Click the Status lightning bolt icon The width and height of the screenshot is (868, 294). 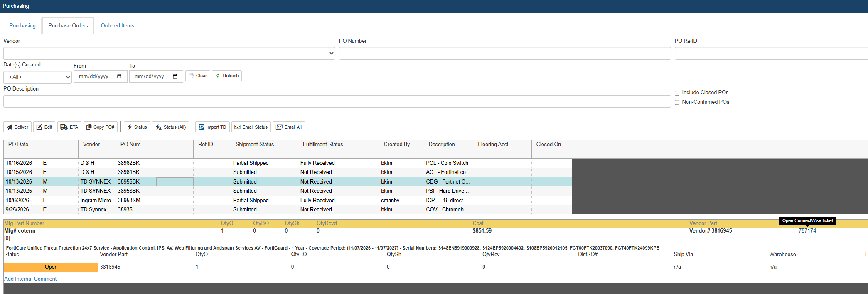tap(130, 127)
